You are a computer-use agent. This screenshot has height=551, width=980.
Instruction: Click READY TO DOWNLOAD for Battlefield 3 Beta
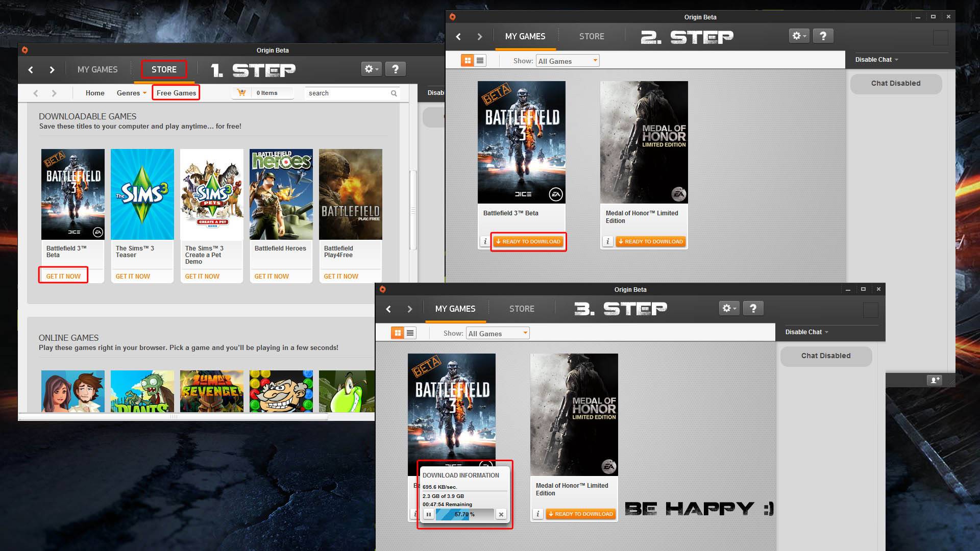click(529, 241)
